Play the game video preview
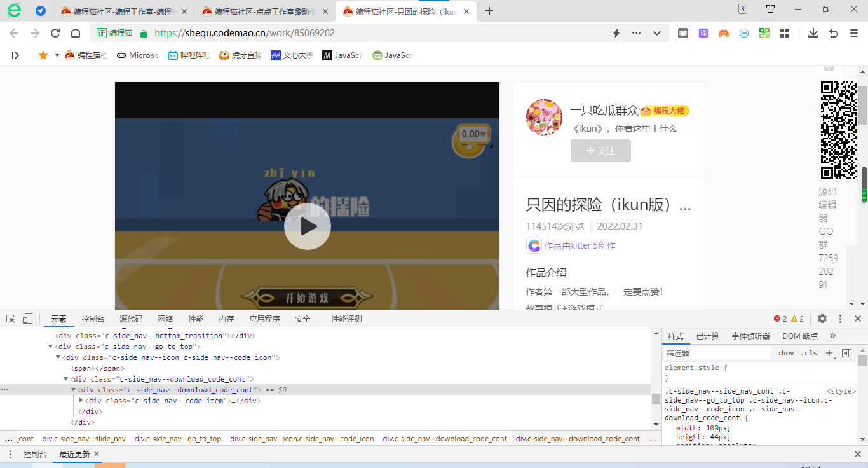 [308, 226]
